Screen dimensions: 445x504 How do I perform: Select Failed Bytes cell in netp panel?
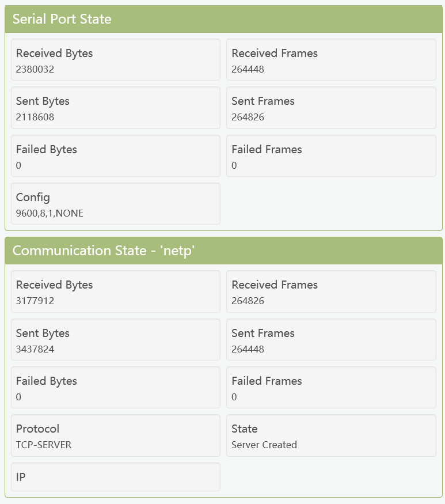115,388
